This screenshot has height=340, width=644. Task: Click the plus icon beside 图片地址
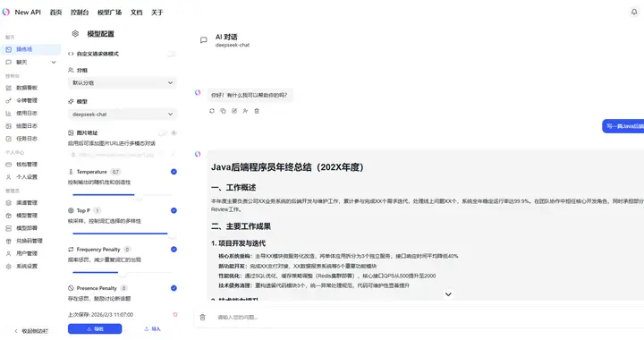(174, 132)
